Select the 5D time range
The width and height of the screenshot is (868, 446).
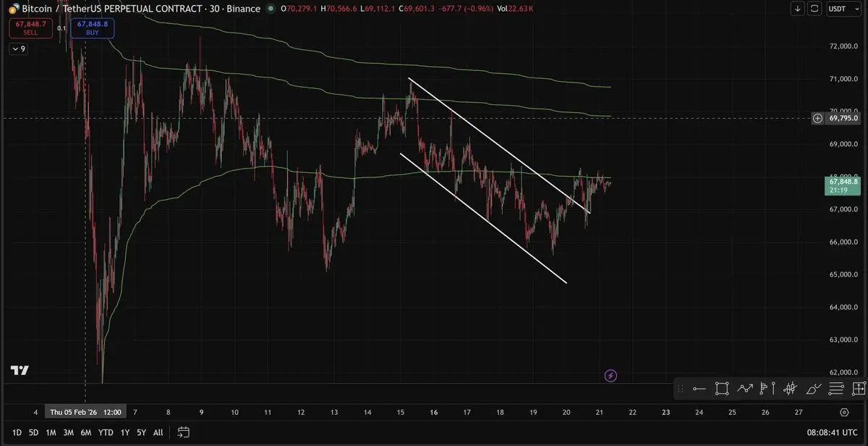34,433
